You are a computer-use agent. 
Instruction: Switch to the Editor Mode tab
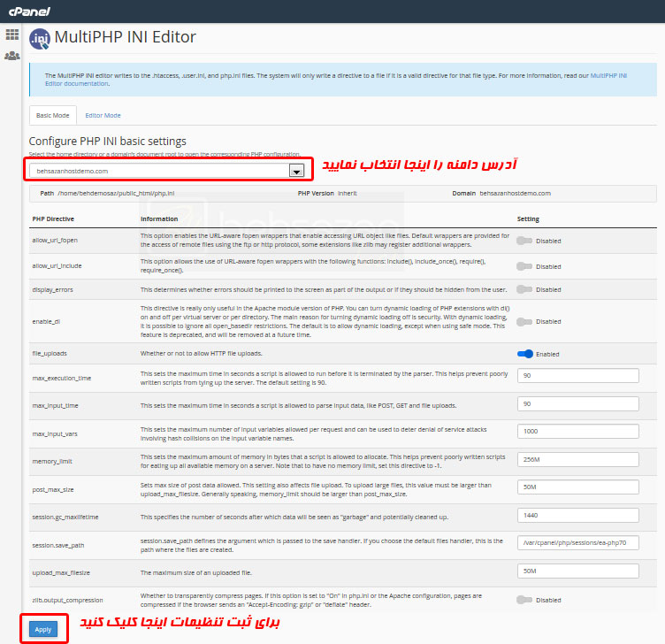pyautogui.click(x=103, y=115)
